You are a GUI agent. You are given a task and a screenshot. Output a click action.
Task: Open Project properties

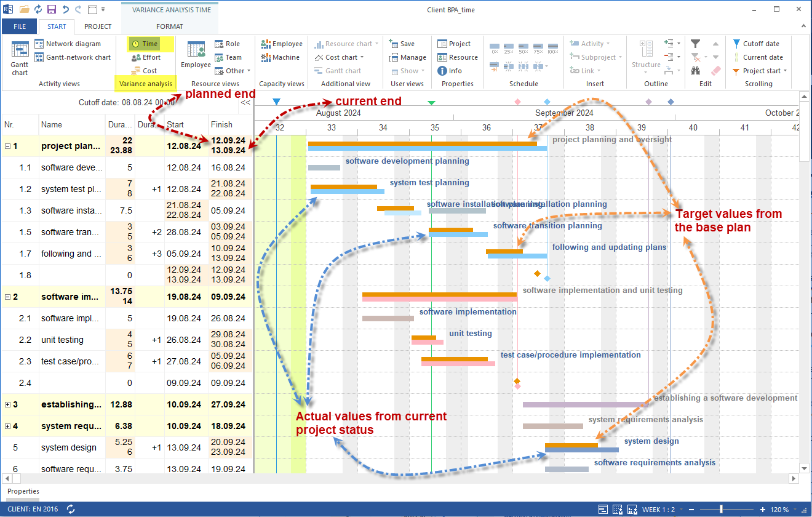coord(454,44)
